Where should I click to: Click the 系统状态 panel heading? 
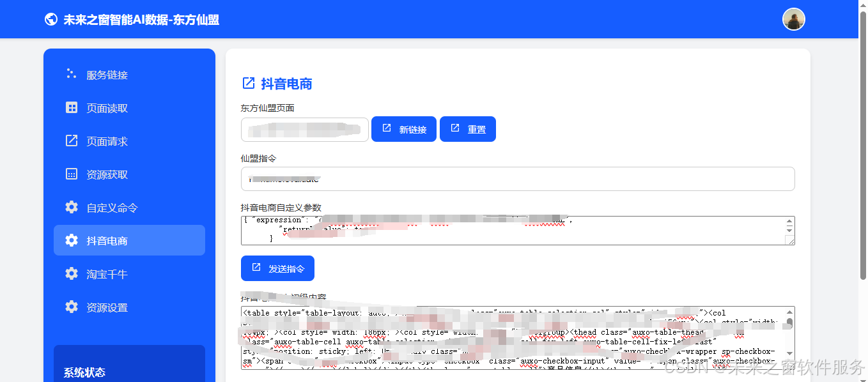point(84,372)
